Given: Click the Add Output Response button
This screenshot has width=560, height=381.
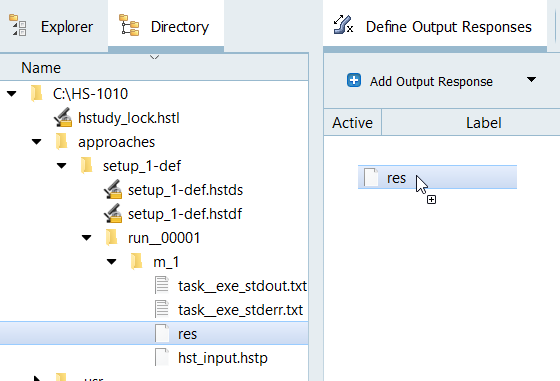Looking at the screenshot, I should pos(420,81).
